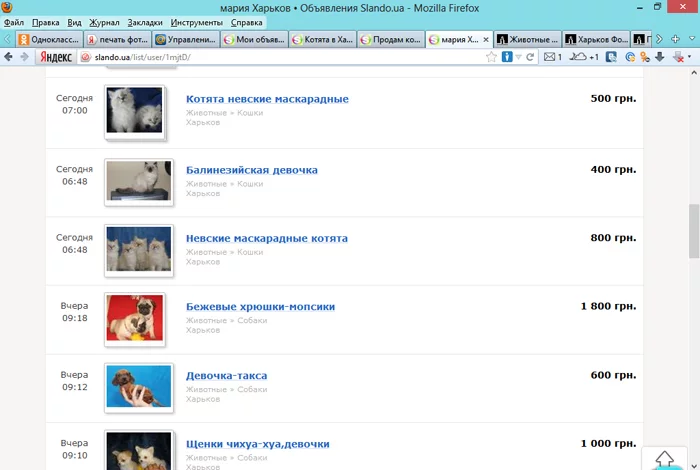Open the Инструменты menu
Image resolution: width=700 pixels, height=470 pixels.
[x=196, y=22]
